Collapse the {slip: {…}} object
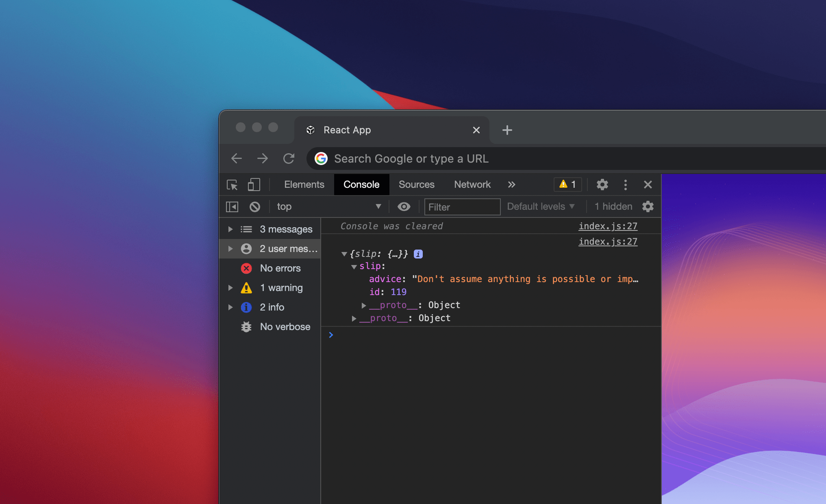This screenshot has width=826, height=504. click(344, 254)
